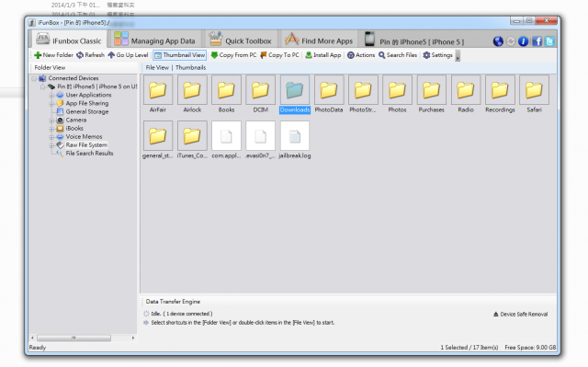Open the Facebook icon
Image resolution: width=588 pixels, height=367 pixels.
[537, 41]
